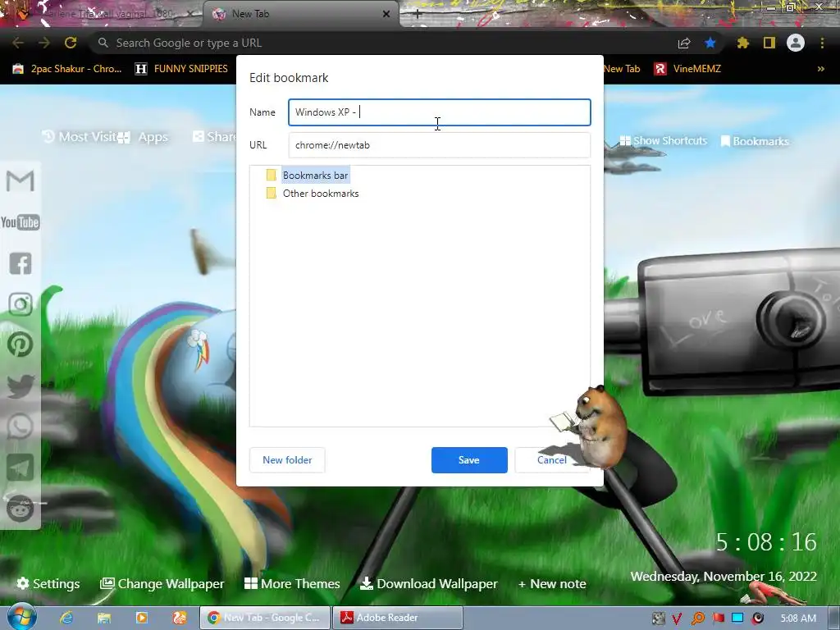Open the new tab page Settings
Viewport: 840px width, 630px height.
point(48,583)
